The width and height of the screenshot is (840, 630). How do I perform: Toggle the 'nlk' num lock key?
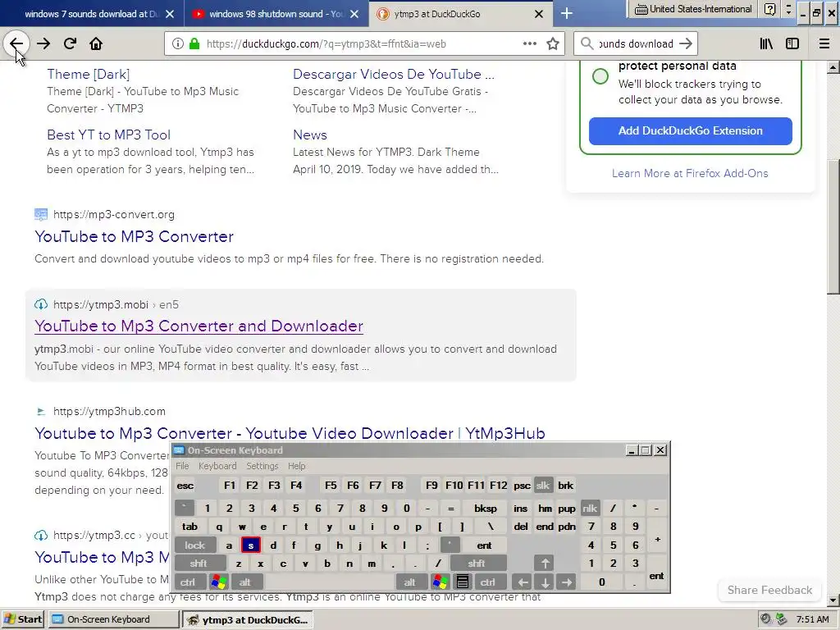[x=590, y=509]
